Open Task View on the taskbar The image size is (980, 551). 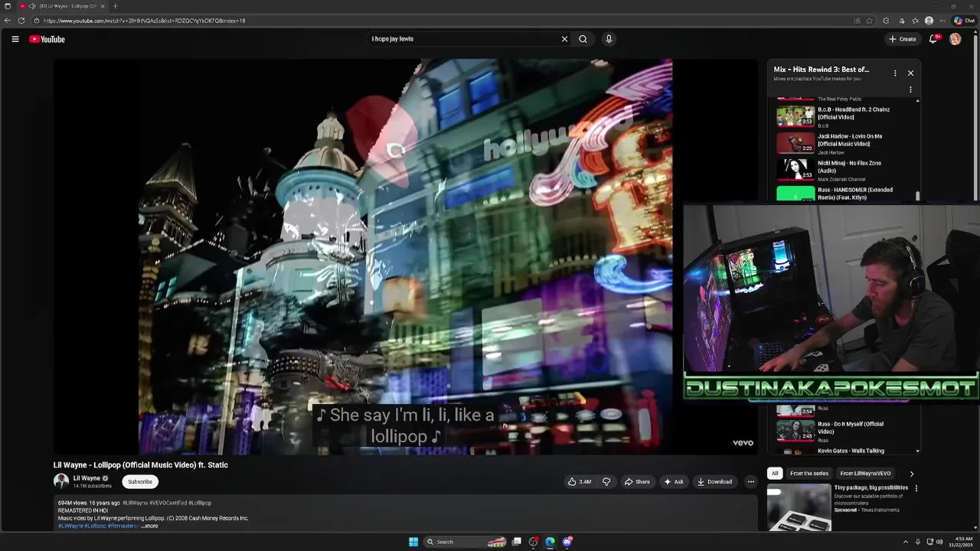click(517, 542)
